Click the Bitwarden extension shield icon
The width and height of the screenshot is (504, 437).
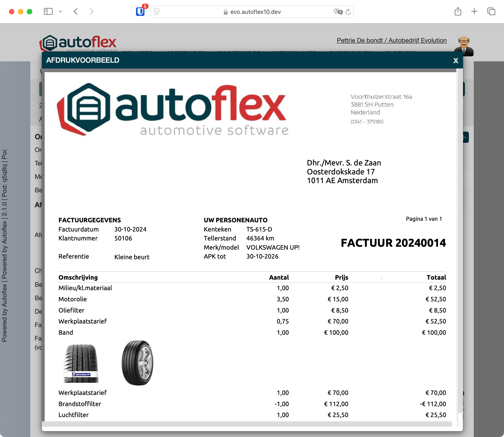click(x=140, y=12)
